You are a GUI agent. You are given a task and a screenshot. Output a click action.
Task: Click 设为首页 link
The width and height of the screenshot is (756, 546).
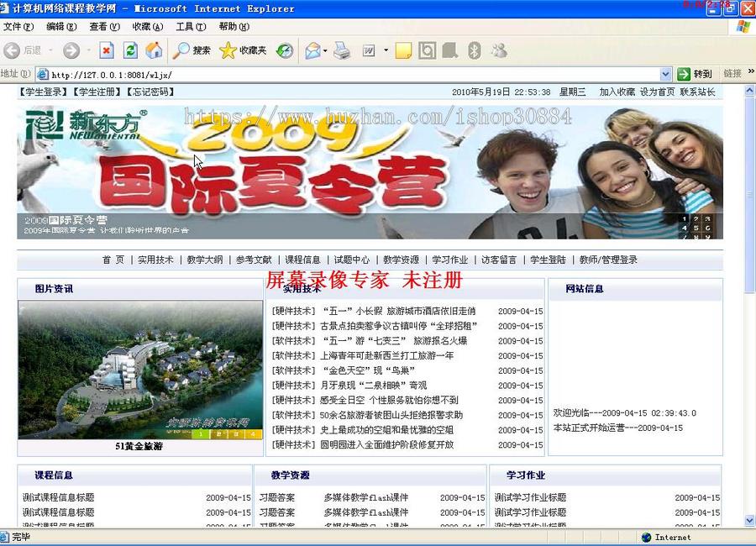(657, 92)
